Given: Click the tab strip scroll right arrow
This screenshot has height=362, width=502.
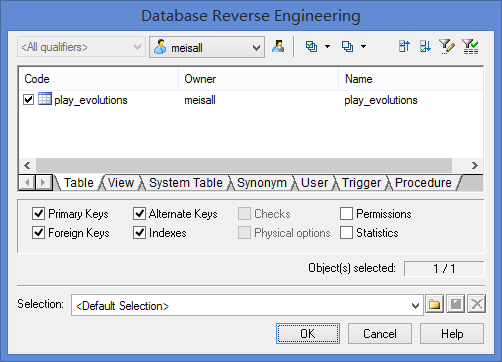Looking at the screenshot, I should tap(43, 182).
